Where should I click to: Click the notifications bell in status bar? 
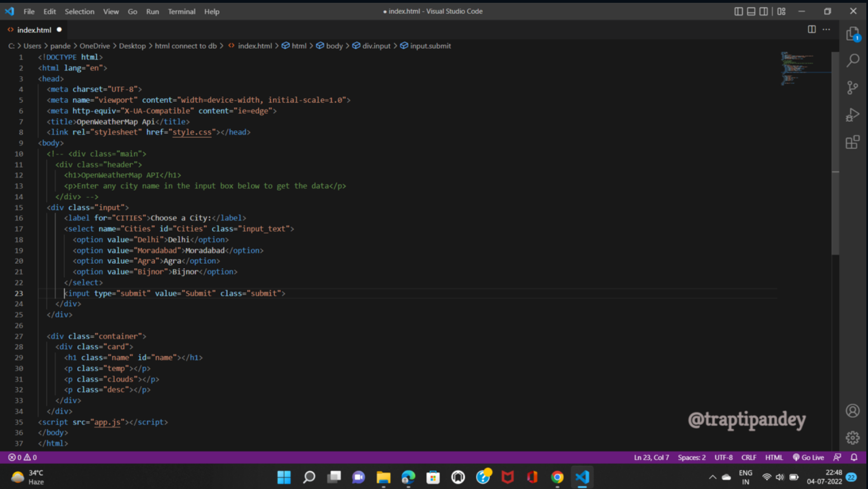tap(854, 457)
